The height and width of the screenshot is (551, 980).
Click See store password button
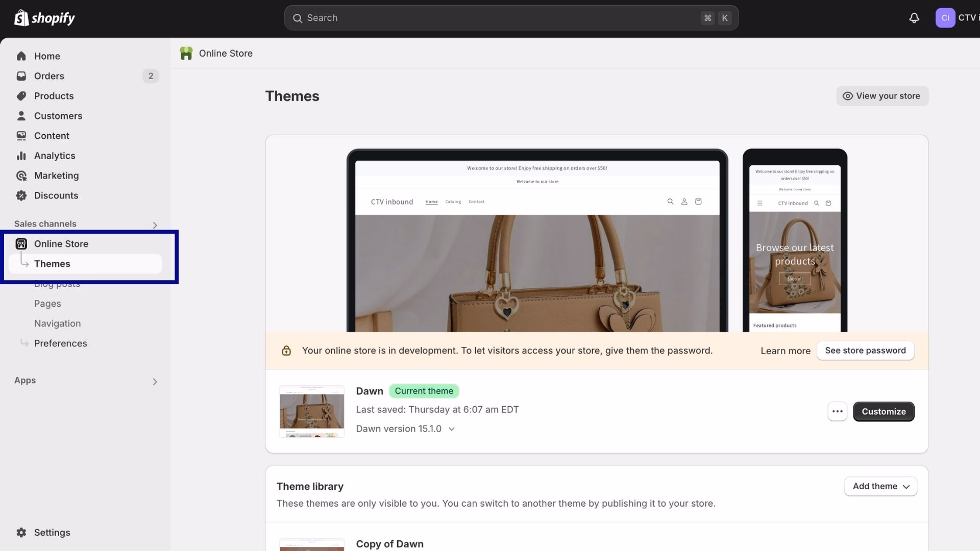click(865, 350)
